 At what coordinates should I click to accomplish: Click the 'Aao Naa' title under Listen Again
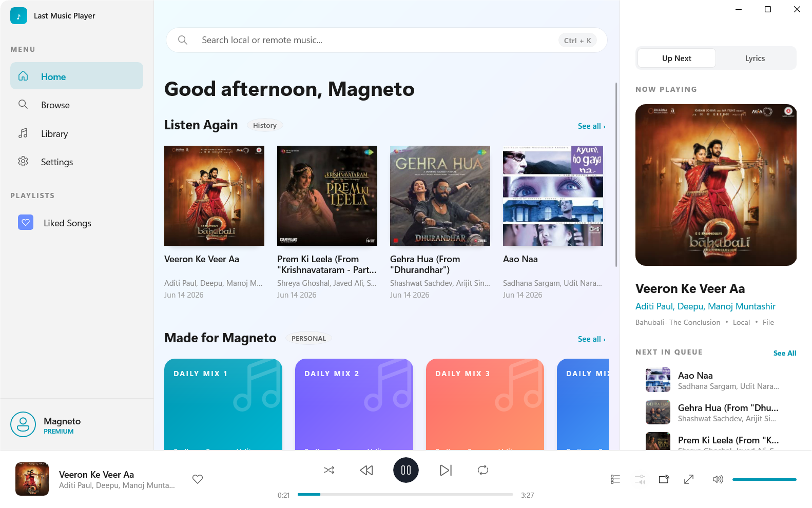tap(520, 259)
